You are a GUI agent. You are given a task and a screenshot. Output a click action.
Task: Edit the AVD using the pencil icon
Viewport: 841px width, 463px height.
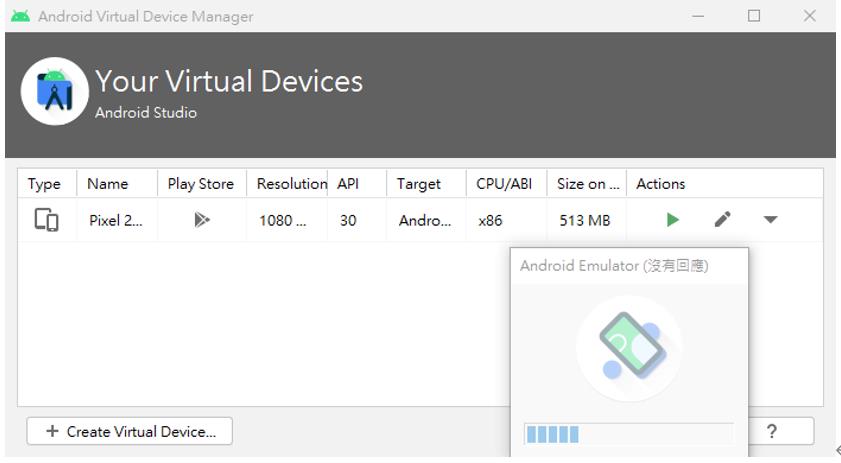click(x=722, y=220)
